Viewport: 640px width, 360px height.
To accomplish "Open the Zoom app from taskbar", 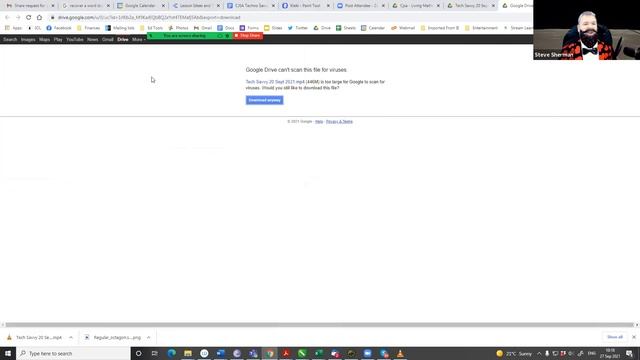I will tap(367, 353).
